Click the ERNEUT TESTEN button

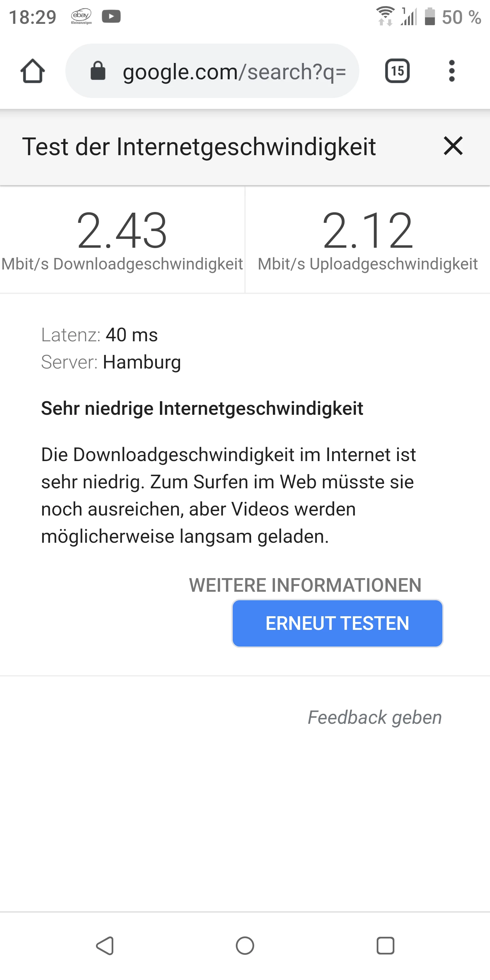(338, 623)
